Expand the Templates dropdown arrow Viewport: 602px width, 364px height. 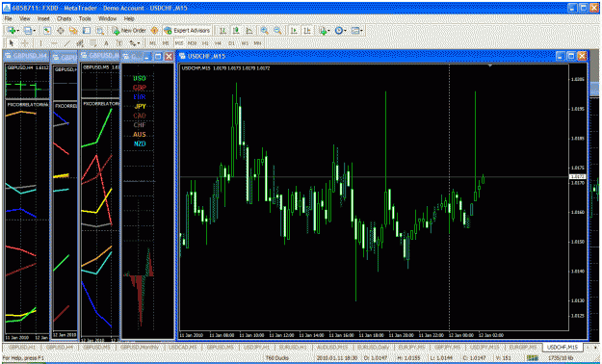[361, 31]
